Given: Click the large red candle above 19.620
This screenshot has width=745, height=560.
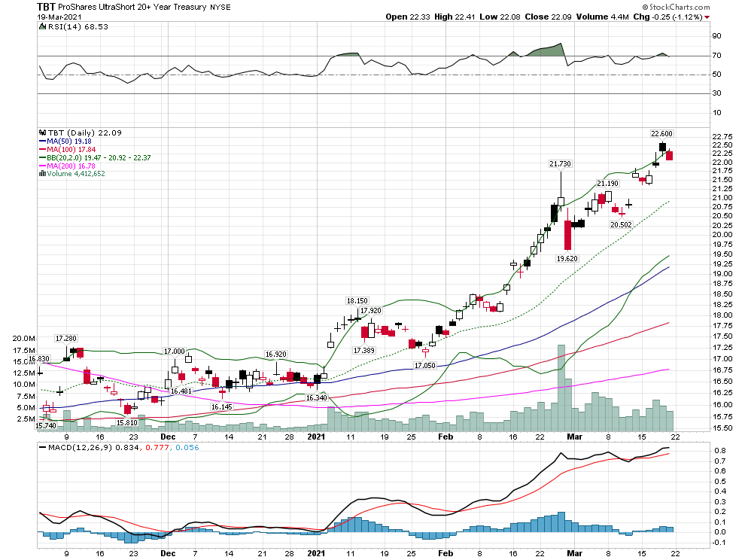Looking at the screenshot, I should point(567,235).
